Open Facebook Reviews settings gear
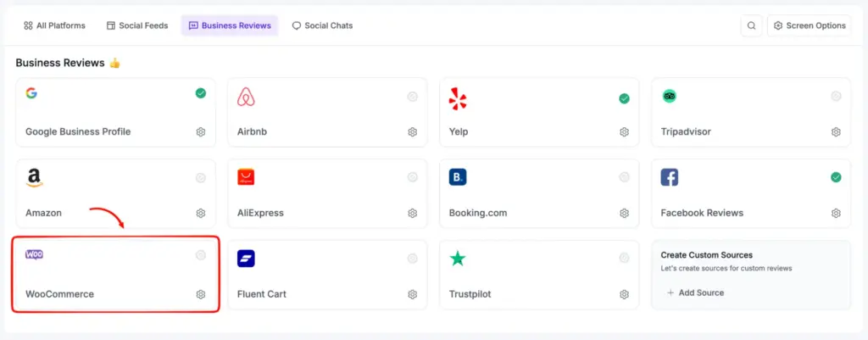 [836, 213]
